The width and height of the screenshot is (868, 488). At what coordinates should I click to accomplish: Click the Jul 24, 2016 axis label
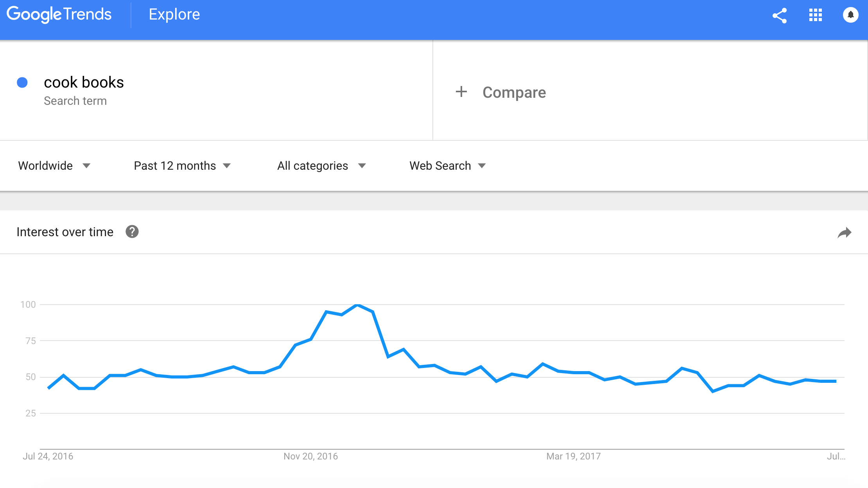(48, 456)
